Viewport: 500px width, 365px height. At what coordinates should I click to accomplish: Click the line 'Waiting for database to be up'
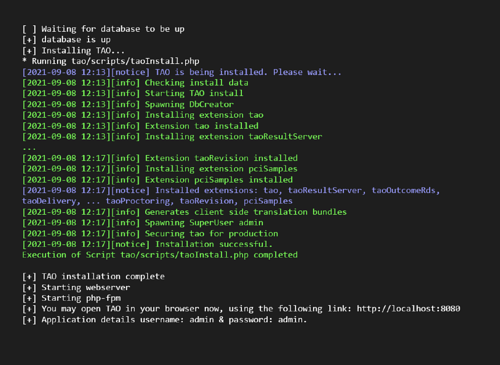coord(103,29)
